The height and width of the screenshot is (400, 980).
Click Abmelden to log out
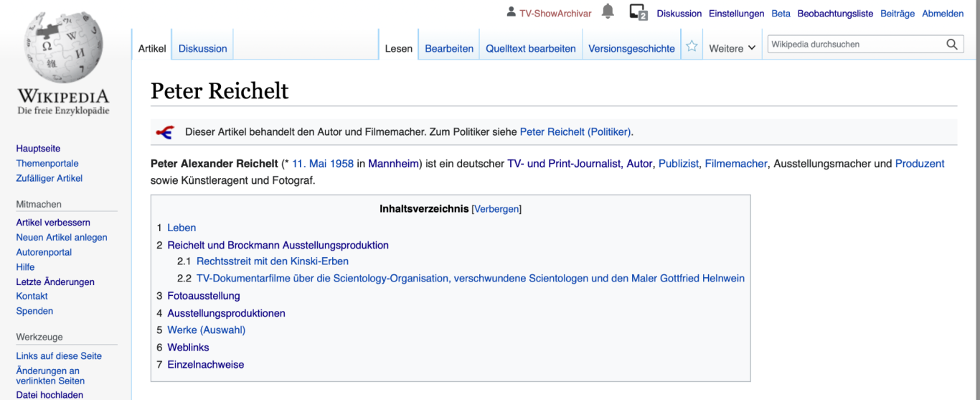pos(943,14)
